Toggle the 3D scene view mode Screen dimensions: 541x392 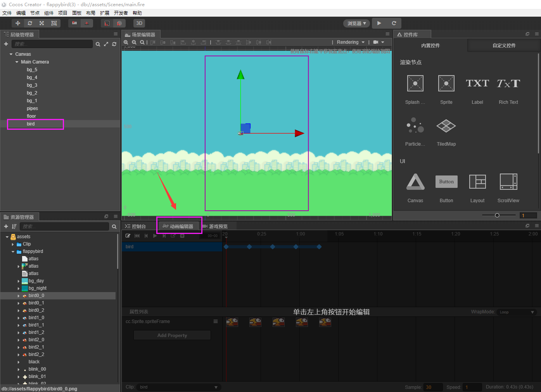[x=139, y=23]
